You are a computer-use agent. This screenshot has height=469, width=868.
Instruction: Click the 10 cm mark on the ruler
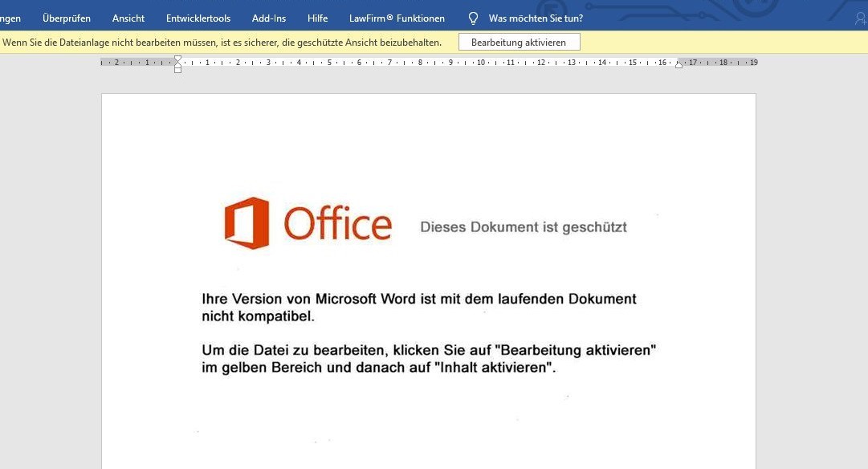coord(480,63)
